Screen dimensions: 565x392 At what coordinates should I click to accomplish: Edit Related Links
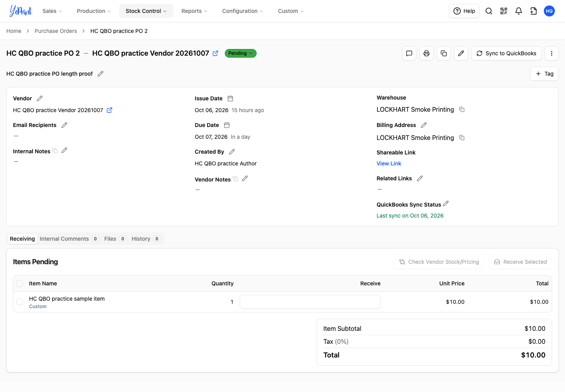[x=420, y=178]
